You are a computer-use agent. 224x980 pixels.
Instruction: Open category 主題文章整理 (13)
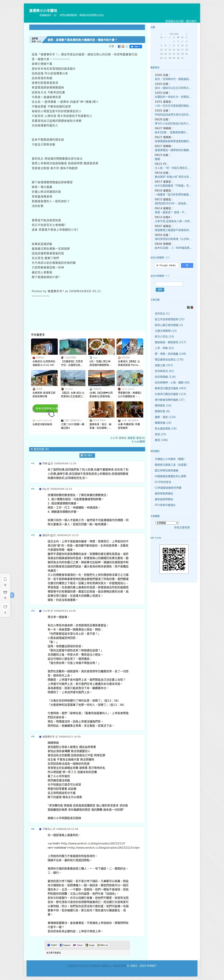[166, 331]
